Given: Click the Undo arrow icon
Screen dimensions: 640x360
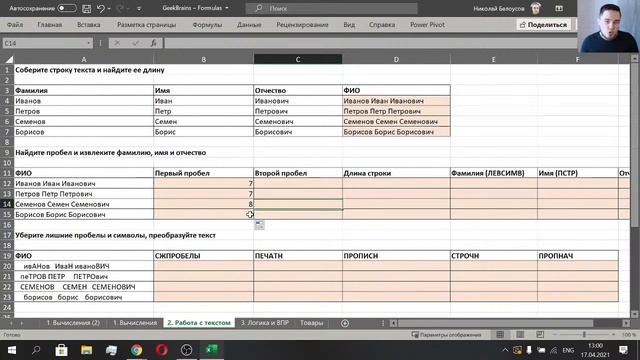Looking at the screenshot, I should (x=101, y=8).
